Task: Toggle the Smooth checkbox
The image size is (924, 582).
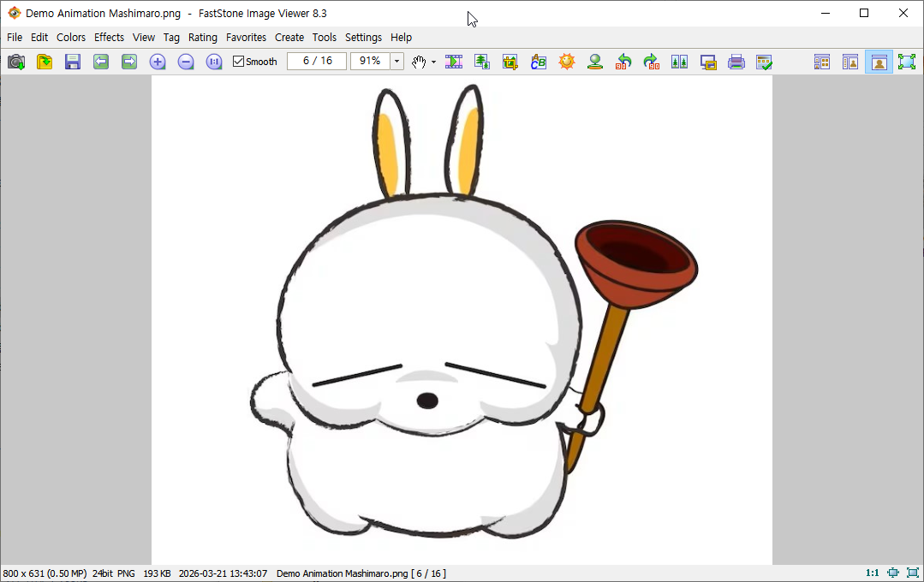Action: (x=254, y=62)
